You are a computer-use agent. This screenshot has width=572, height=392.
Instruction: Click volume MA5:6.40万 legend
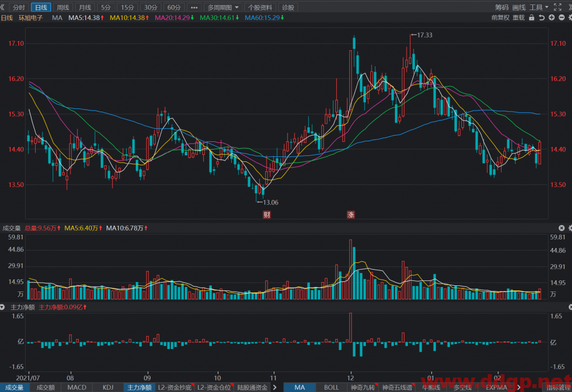(83, 228)
